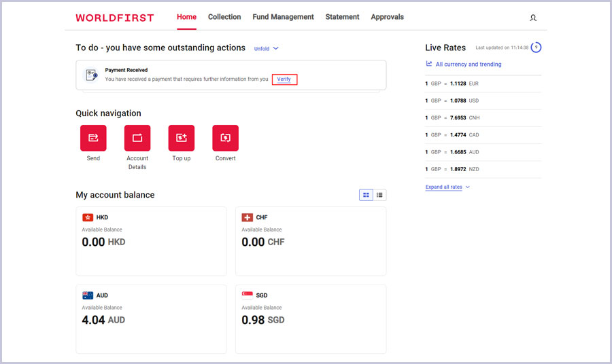This screenshot has width=612, height=364.
Task: Click Verify for the received payment
Action: click(284, 79)
